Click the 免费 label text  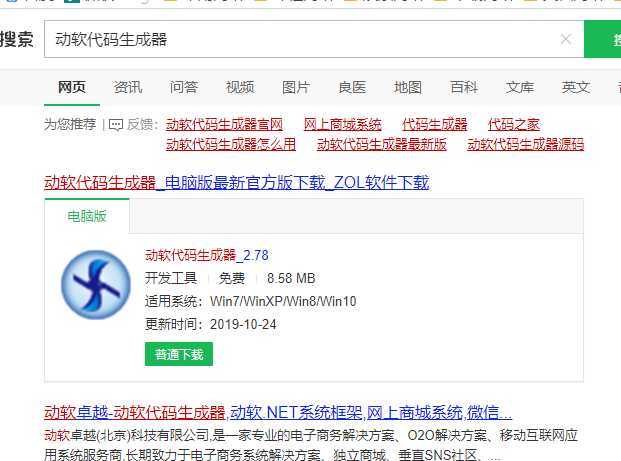[232, 278]
